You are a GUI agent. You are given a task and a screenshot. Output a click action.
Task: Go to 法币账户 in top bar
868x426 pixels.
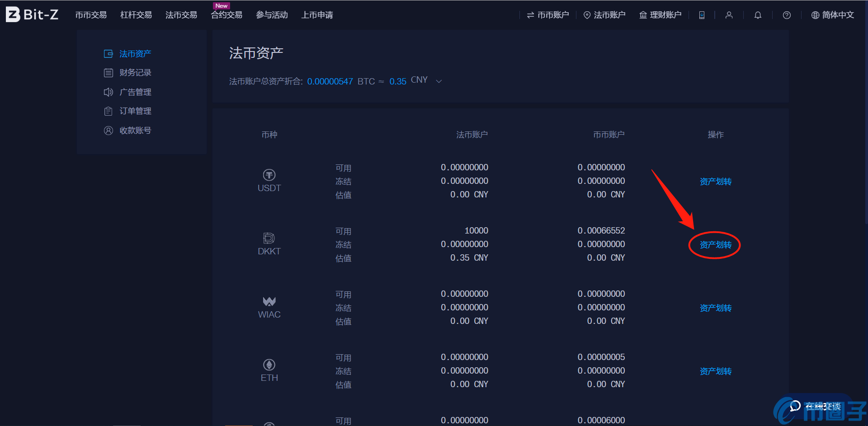coord(604,15)
